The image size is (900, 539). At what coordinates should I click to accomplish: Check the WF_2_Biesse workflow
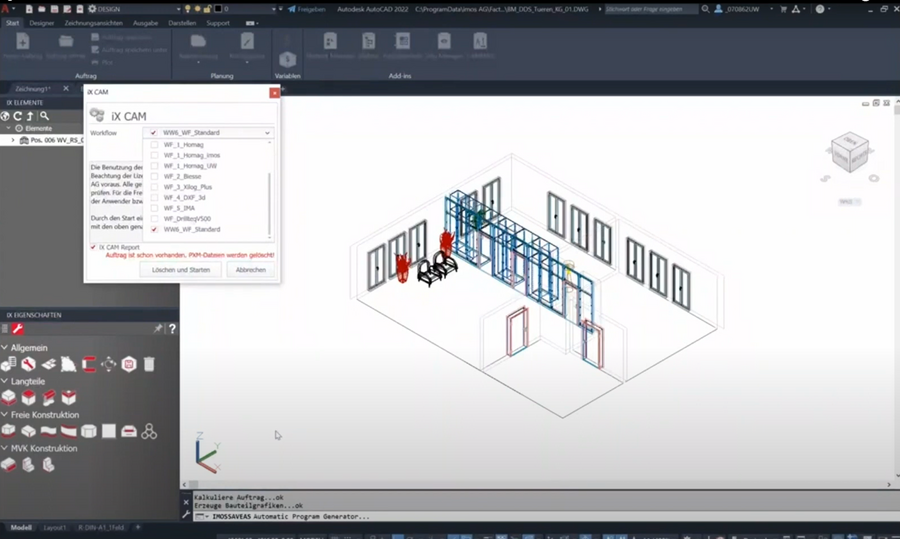(154, 176)
